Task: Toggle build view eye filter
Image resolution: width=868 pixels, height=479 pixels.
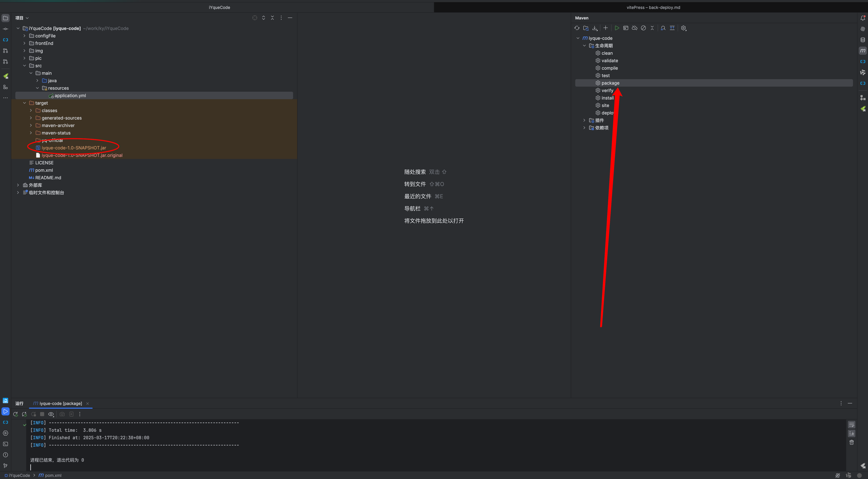Action: 51,414
